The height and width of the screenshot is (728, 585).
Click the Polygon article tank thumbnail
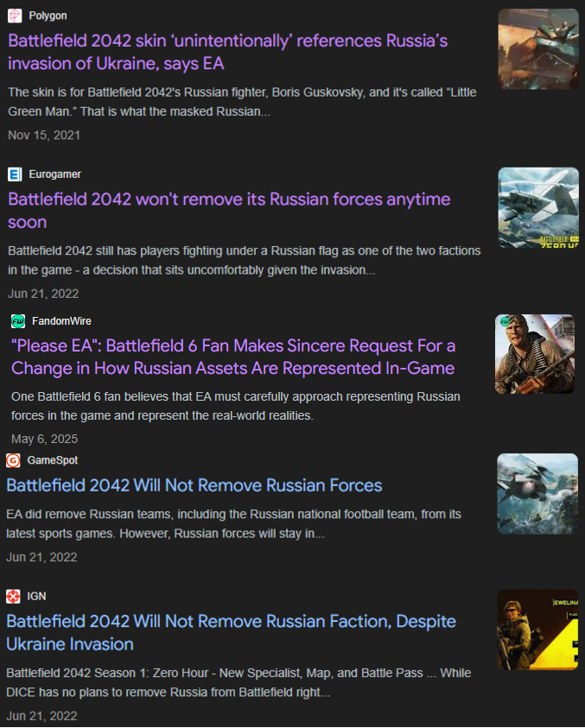coord(538,48)
